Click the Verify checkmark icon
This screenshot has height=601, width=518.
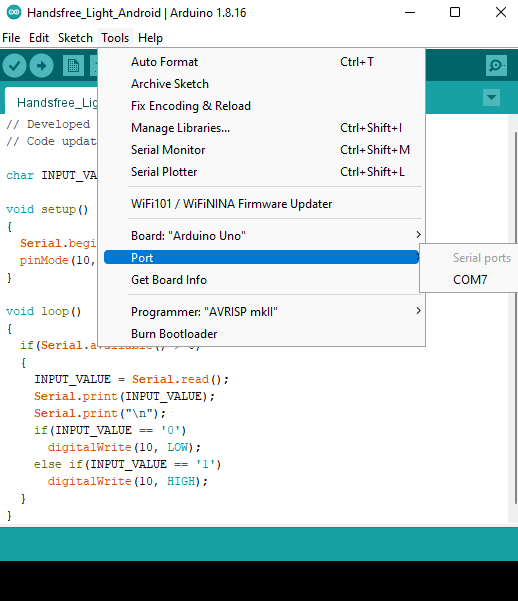(x=14, y=66)
